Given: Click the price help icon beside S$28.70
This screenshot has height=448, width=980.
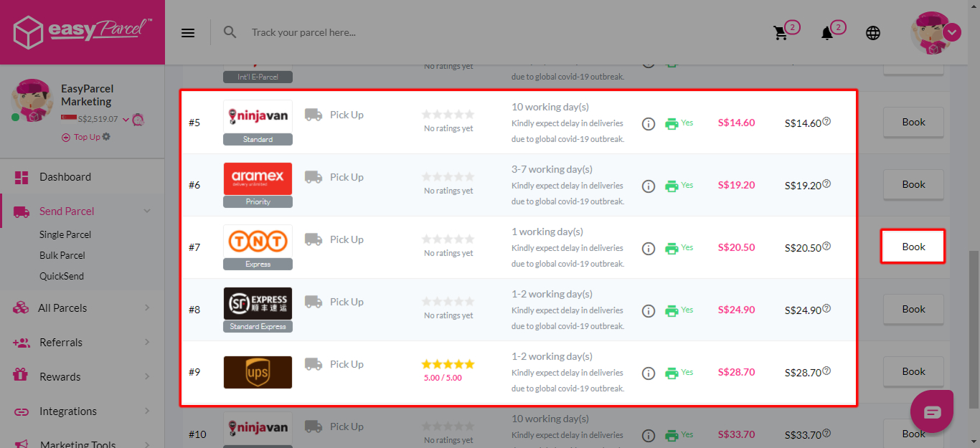Looking at the screenshot, I should tap(826, 371).
